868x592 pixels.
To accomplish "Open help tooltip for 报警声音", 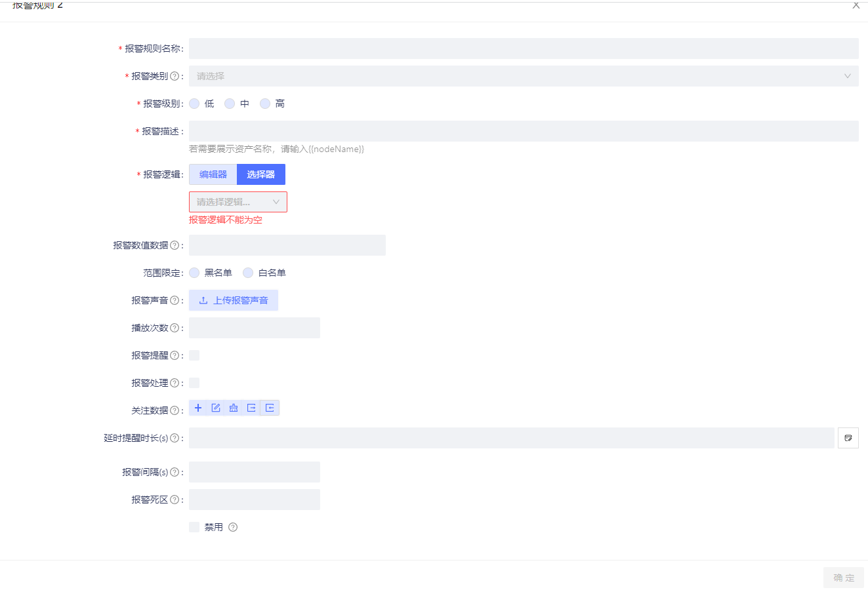I will 175,300.
